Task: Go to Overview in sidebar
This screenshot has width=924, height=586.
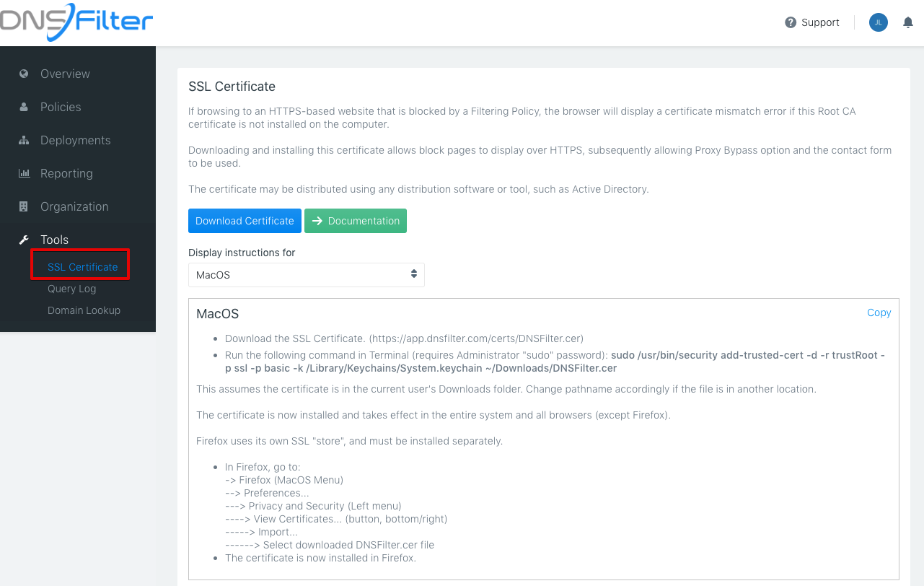Action: 65,74
